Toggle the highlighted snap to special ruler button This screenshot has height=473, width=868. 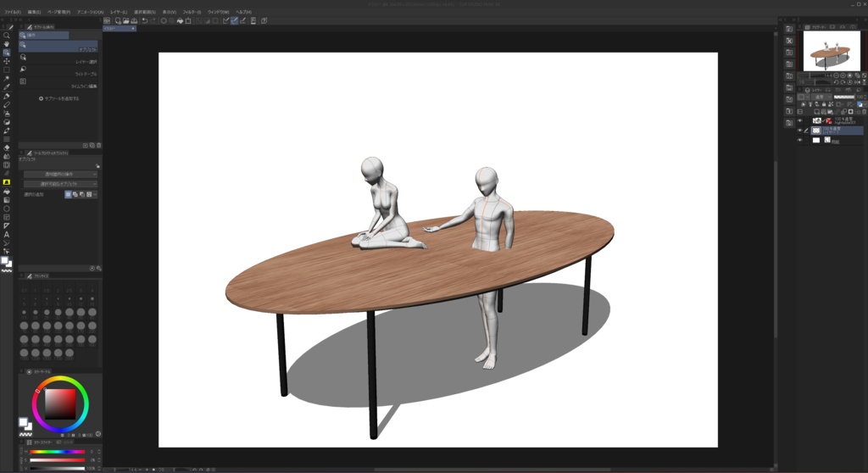tap(234, 20)
